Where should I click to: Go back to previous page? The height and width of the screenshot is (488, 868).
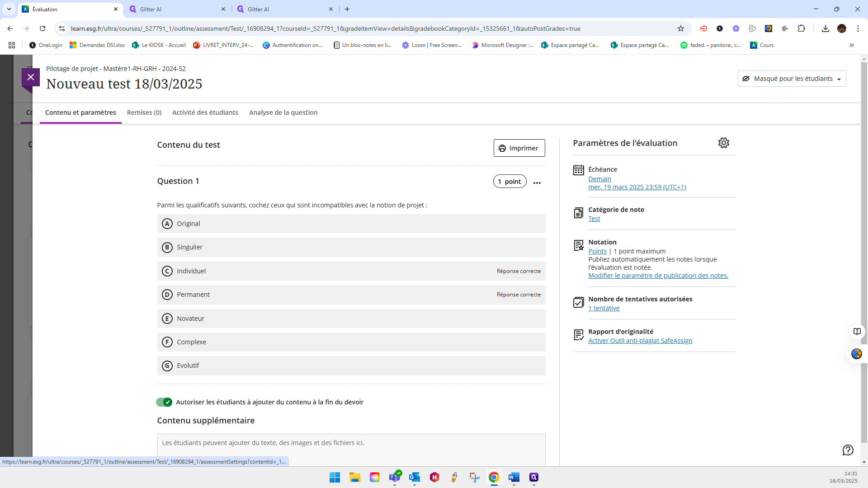pyautogui.click(x=10, y=28)
